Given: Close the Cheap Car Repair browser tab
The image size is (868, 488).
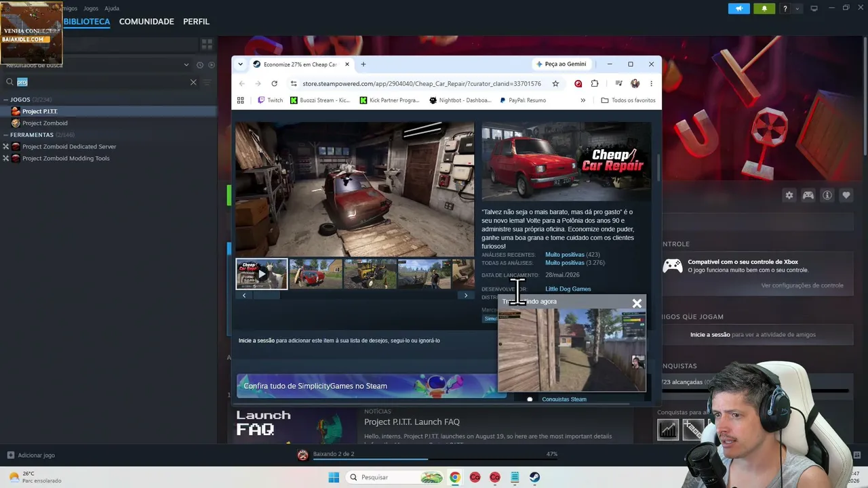Looking at the screenshot, I should coord(347,64).
